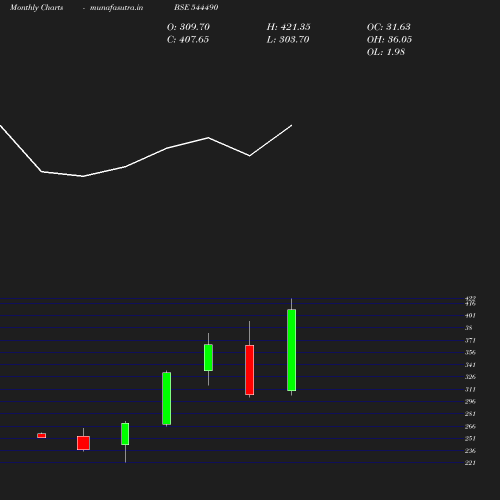Viewport: 500px width, 500px height.
Task: Select the 'BSE 544490' symbol label
Action: 196,7
